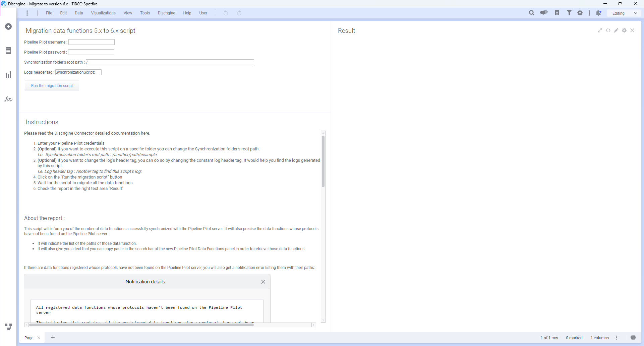Open the Collaboration chat bubbles icon

pos(544,13)
